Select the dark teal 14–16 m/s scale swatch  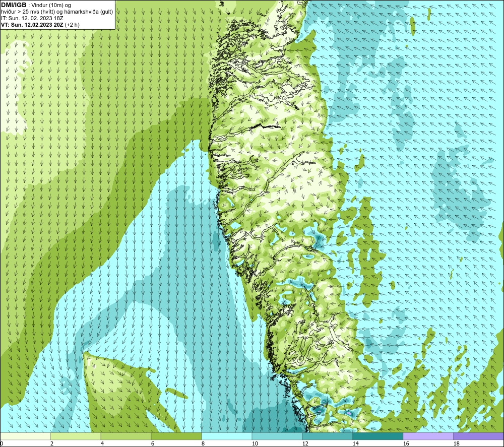click(x=377, y=436)
